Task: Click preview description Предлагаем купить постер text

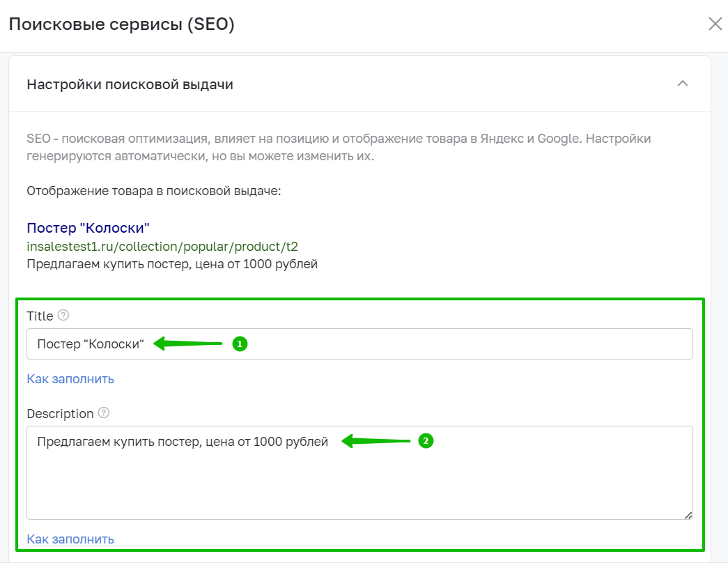Action: (172, 264)
